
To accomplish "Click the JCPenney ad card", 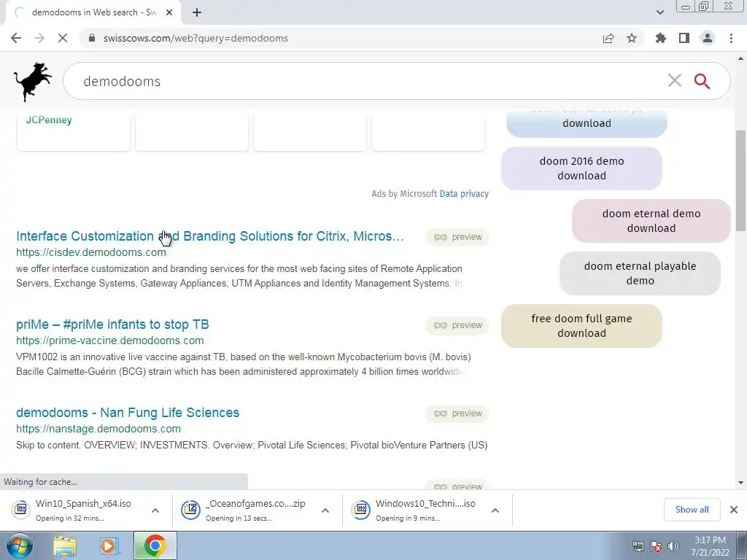I will point(74,130).
